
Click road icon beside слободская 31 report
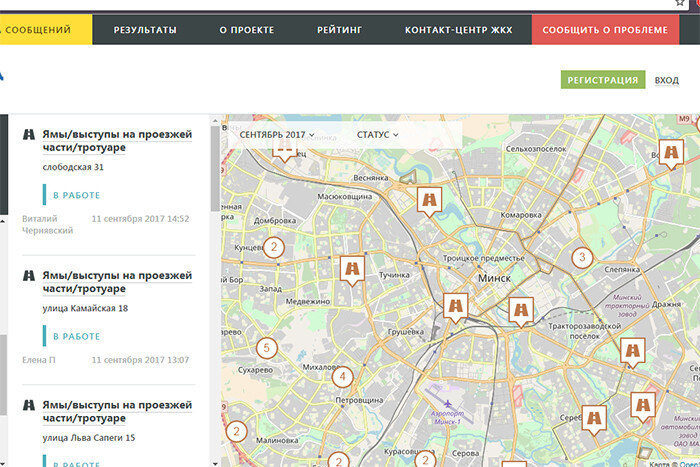[x=29, y=134]
